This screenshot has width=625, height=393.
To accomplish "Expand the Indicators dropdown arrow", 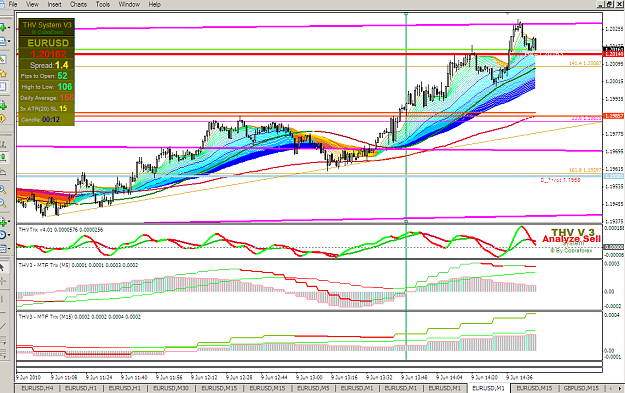I will 9,221.
